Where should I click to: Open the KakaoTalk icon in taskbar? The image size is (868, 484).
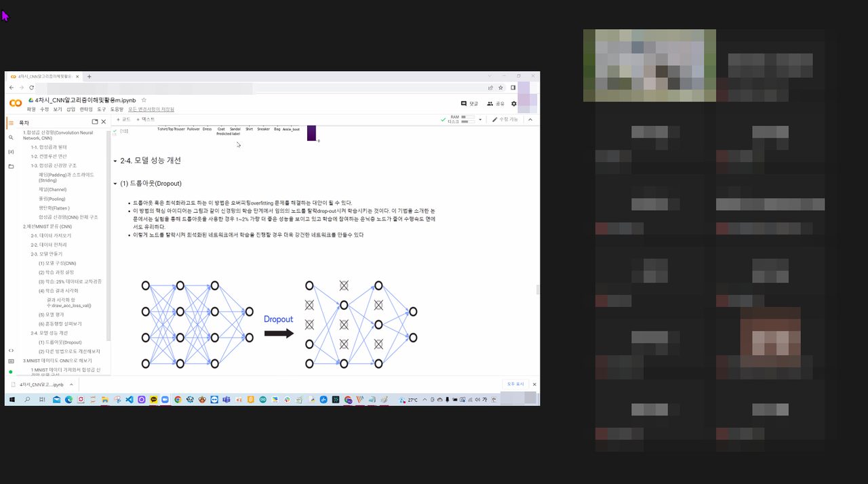tap(153, 400)
